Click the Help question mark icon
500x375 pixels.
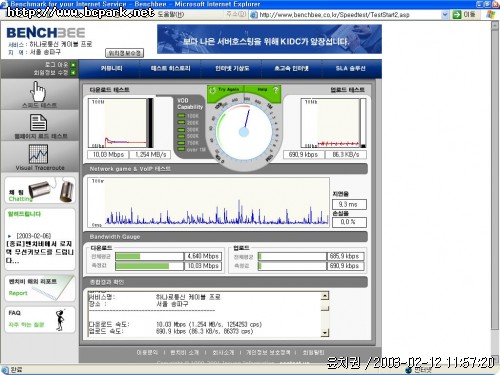(275, 90)
